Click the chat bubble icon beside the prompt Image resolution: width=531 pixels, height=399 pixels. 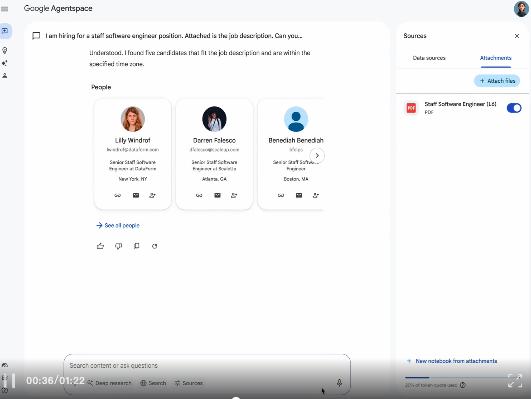tap(36, 36)
